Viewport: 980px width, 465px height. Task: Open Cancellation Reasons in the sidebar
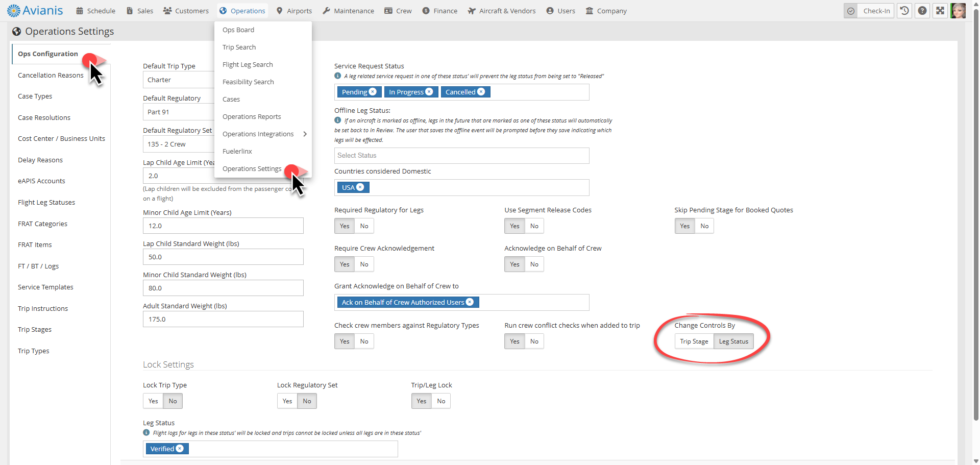coord(51,75)
